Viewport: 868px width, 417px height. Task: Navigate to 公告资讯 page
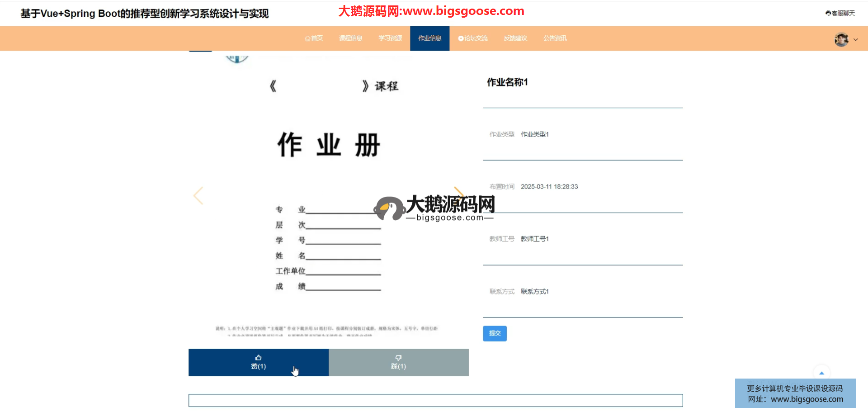(x=555, y=38)
